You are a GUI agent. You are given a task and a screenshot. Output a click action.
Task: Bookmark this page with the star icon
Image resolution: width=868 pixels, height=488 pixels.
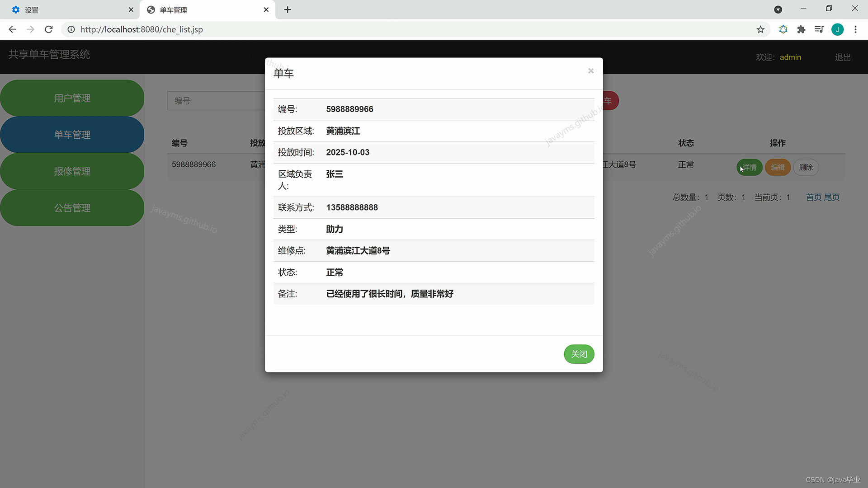click(x=760, y=29)
